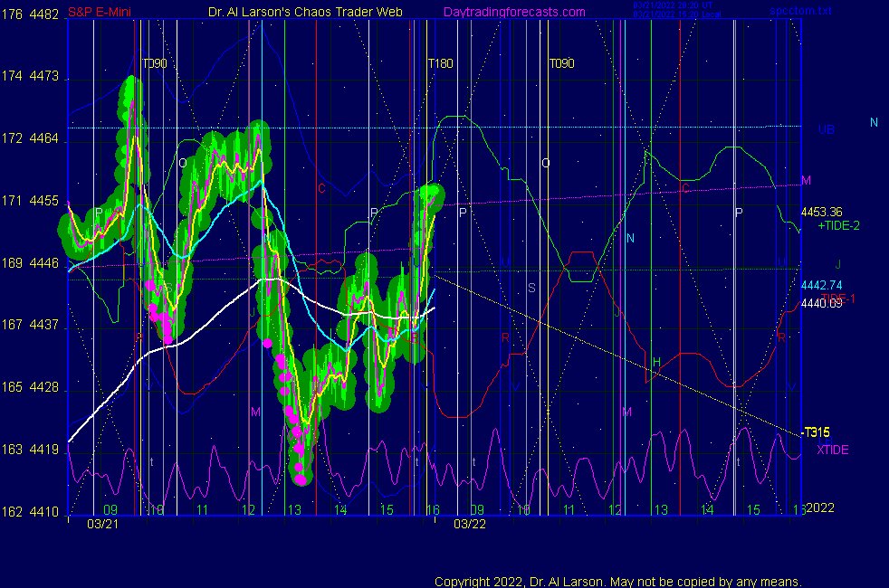Click the "171 4455" price axis label

[x=30, y=201]
